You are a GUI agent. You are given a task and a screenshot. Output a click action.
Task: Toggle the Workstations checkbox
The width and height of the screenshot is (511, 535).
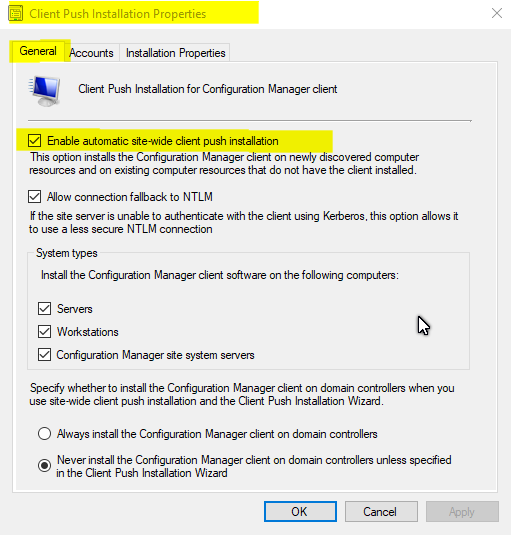tap(44, 332)
